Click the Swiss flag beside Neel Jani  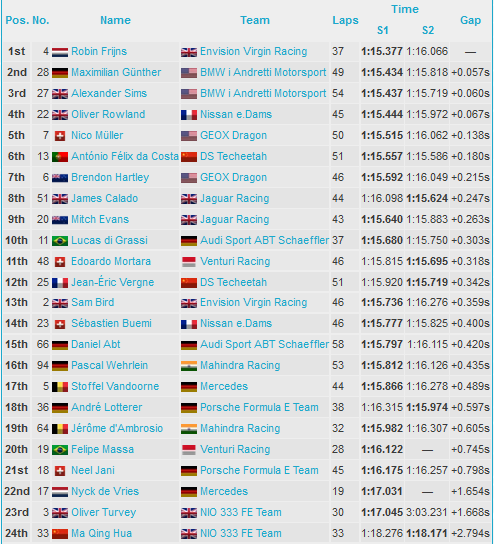(x=60, y=471)
